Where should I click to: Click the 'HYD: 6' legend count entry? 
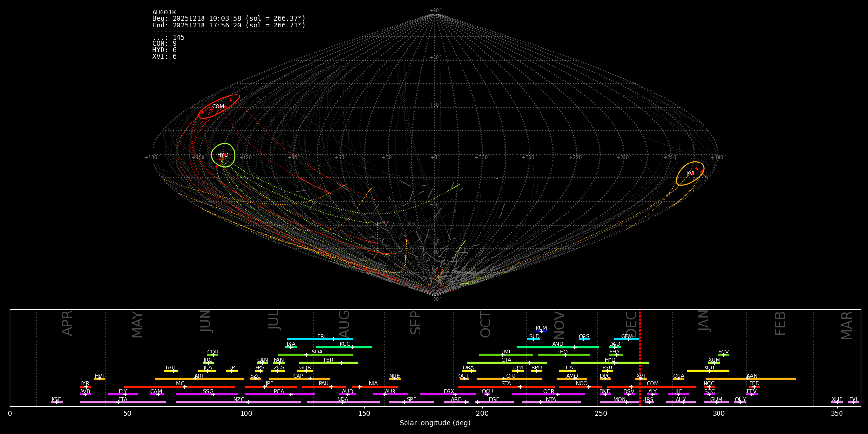pyautogui.click(x=164, y=50)
